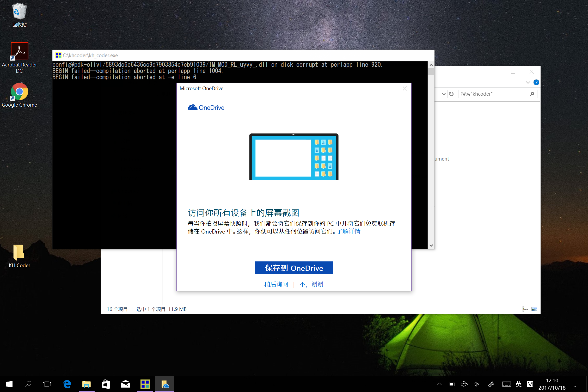Expand the Explorer address history dropdown
Viewport: 588px width, 392px height.
tap(444, 94)
